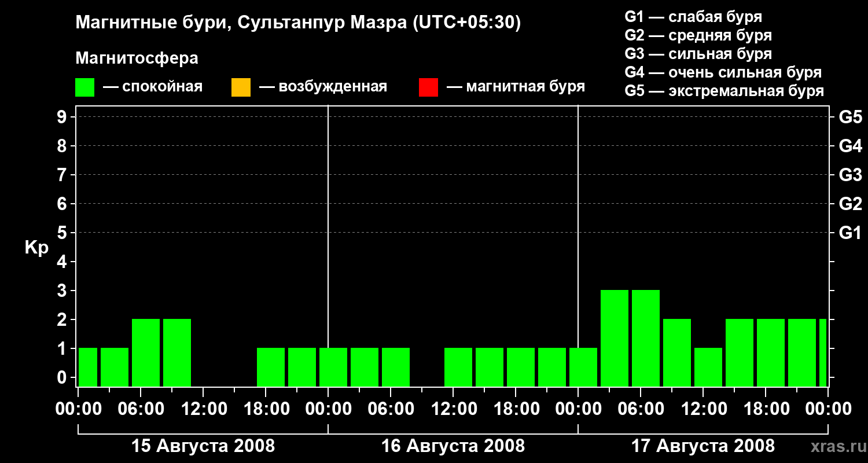Image resolution: width=868 pixels, height=463 pixels.
Task: Click the '17 Августа 2008' date label
Action: click(703, 446)
